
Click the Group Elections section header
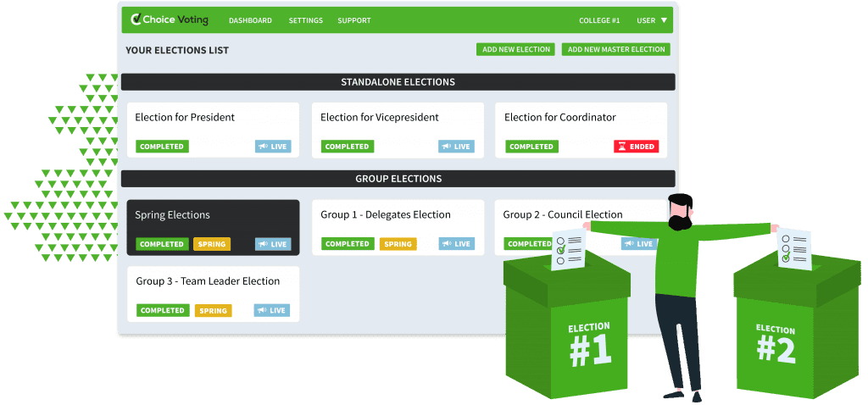[x=398, y=179]
